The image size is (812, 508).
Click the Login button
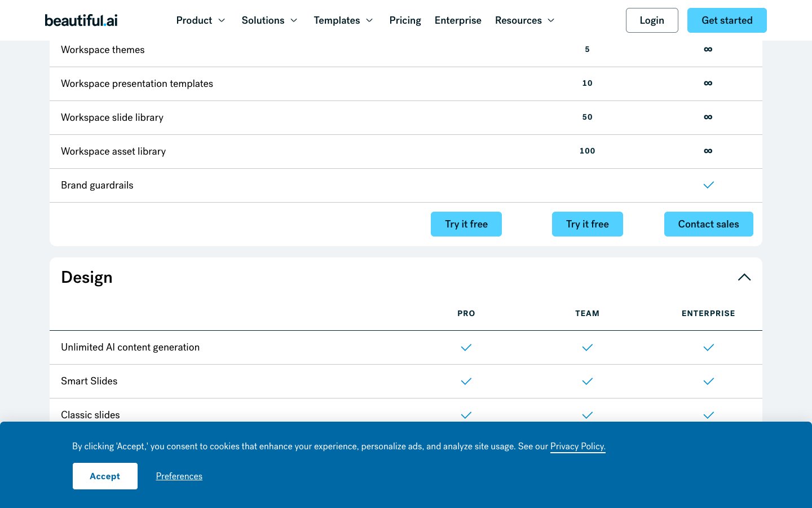[x=652, y=20]
